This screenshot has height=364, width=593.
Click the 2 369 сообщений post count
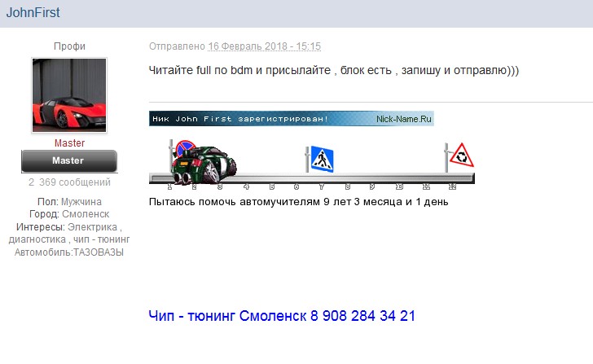69,182
